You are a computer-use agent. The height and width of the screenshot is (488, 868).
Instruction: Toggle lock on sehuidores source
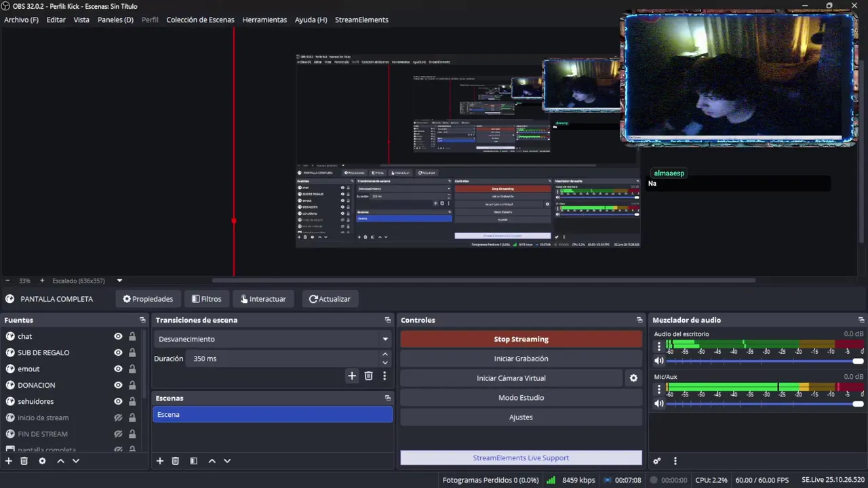coord(132,401)
